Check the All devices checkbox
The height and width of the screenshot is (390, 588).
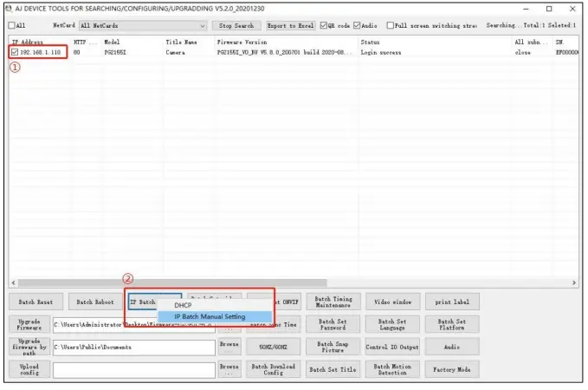pos(11,25)
